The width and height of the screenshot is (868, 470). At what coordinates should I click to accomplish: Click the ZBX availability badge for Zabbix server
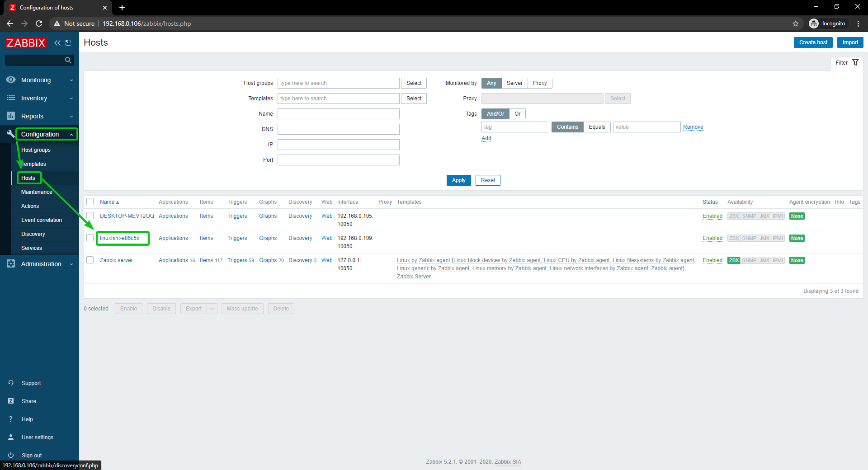click(x=734, y=260)
